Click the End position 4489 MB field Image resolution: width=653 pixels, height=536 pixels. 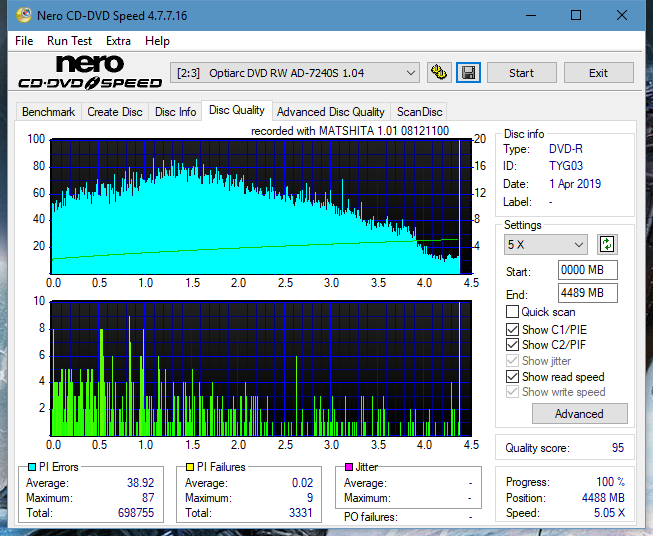point(587,293)
